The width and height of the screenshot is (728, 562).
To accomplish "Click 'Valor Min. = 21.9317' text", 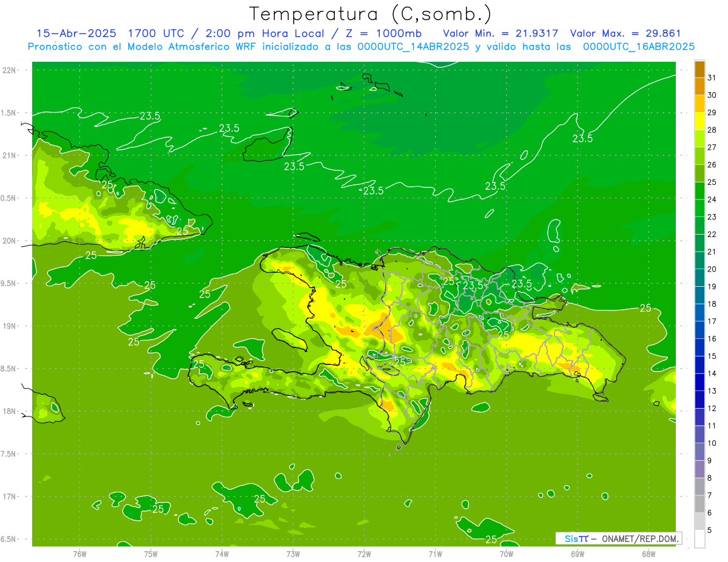I will click(x=500, y=34).
